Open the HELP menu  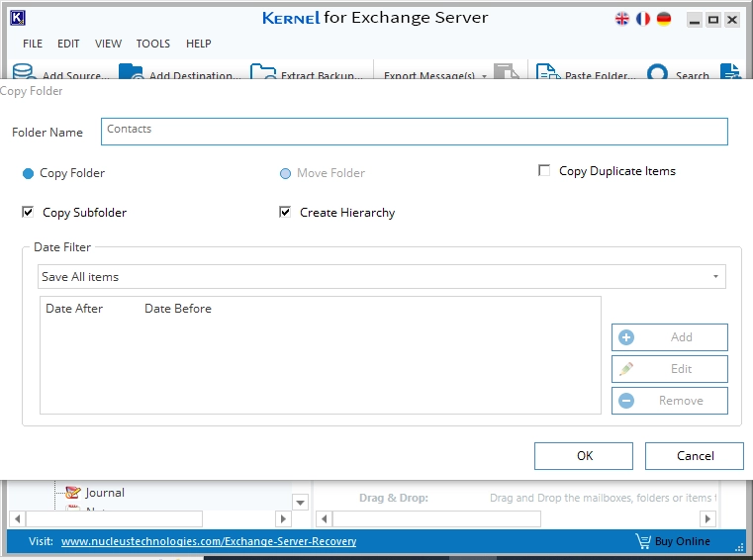click(198, 44)
